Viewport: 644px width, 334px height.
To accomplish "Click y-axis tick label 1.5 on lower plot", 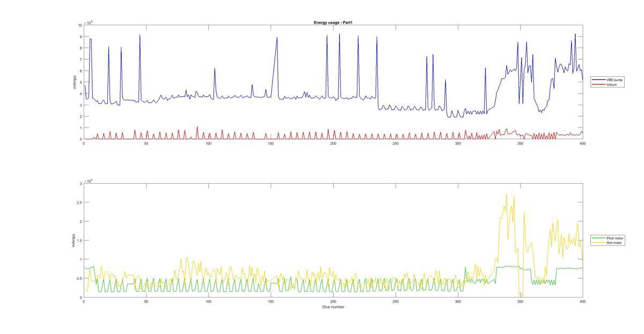I will (79, 241).
